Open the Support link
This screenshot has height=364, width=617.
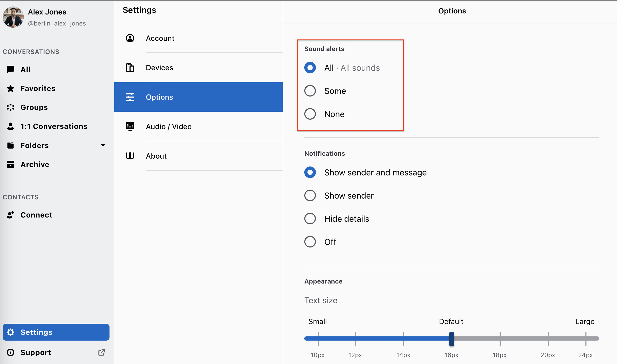tap(56, 352)
